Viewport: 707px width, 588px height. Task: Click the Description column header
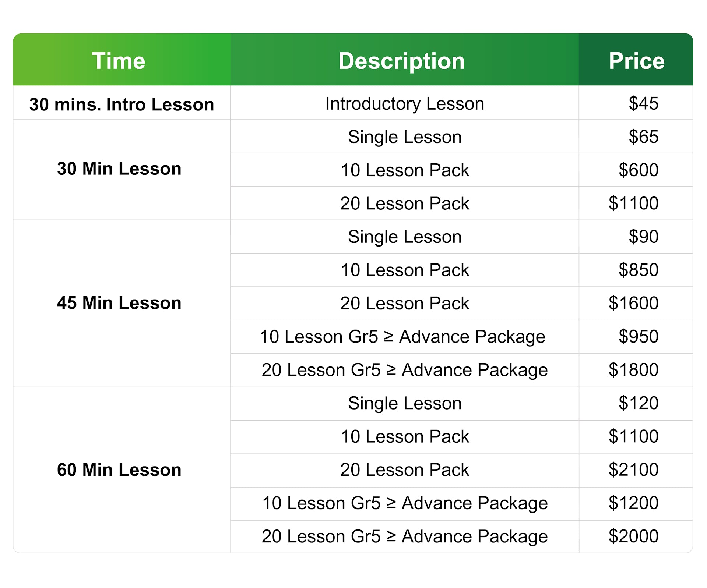click(x=401, y=61)
